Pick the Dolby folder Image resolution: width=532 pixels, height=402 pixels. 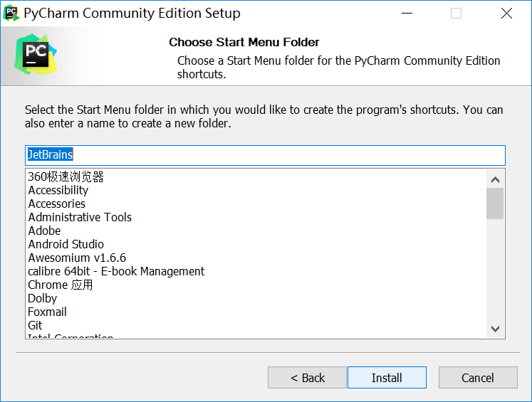pos(43,298)
